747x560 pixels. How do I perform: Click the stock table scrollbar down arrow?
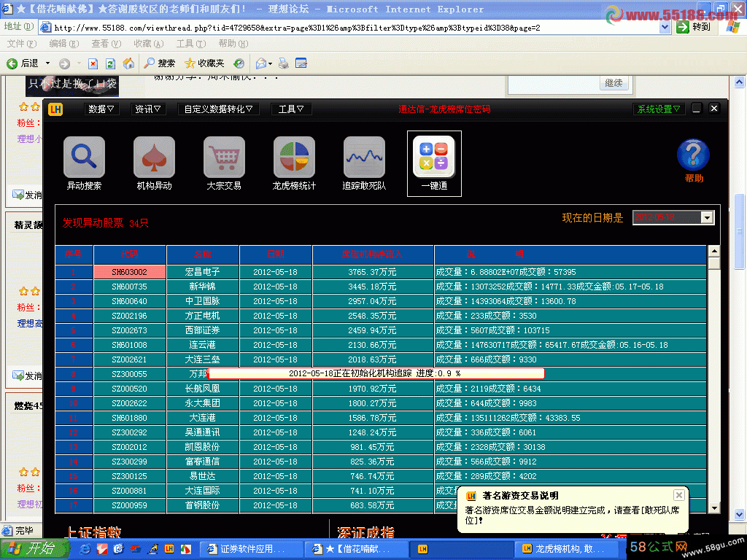(x=713, y=508)
